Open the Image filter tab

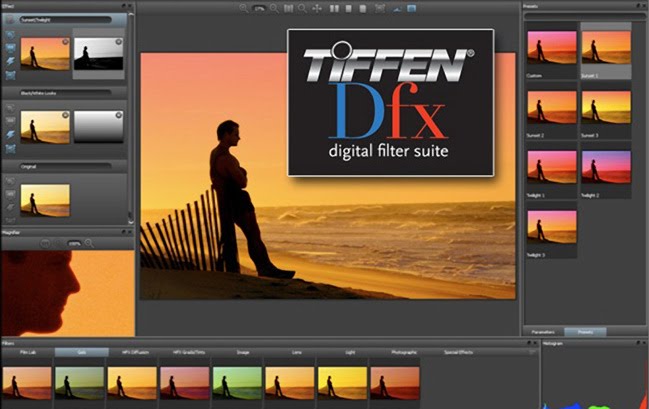tap(243, 352)
